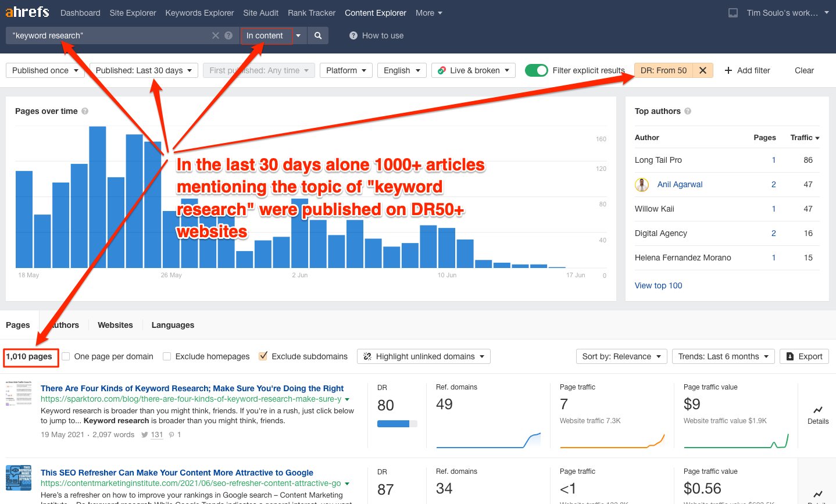This screenshot has width=836, height=504.
Task: Export the results
Action: click(805, 356)
